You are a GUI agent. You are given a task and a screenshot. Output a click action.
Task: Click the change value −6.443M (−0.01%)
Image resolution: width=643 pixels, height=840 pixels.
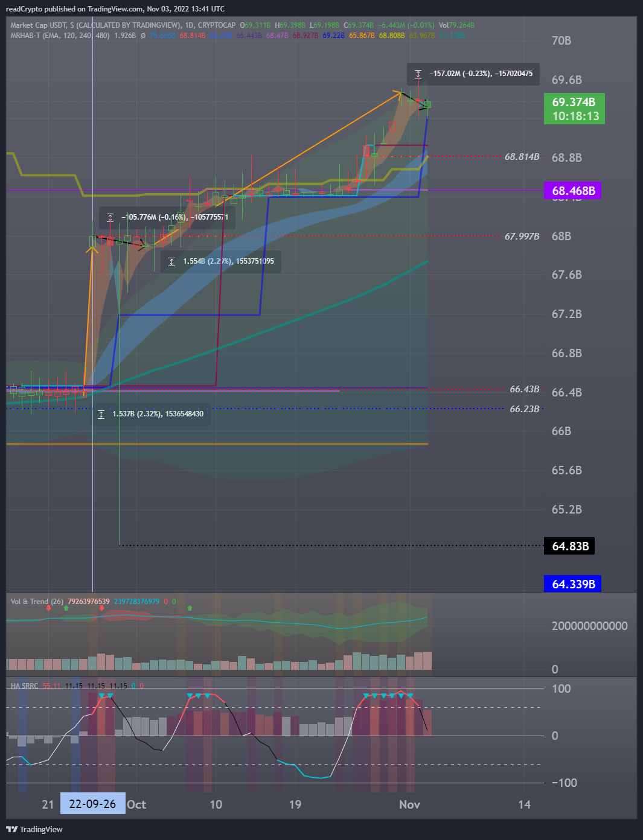406,25
